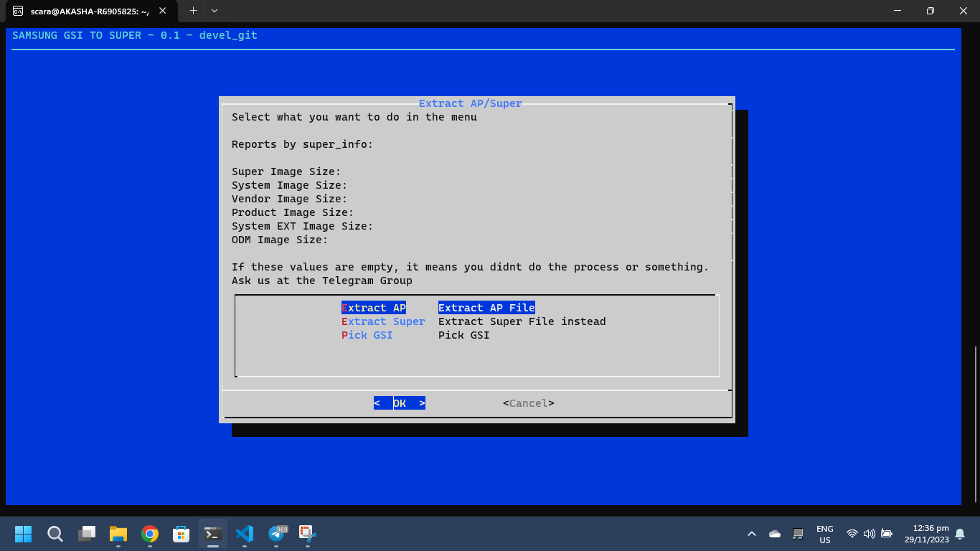Viewport: 980px width, 551px height.
Task: Open Telegram from taskbar
Action: [x=276, y=534]
